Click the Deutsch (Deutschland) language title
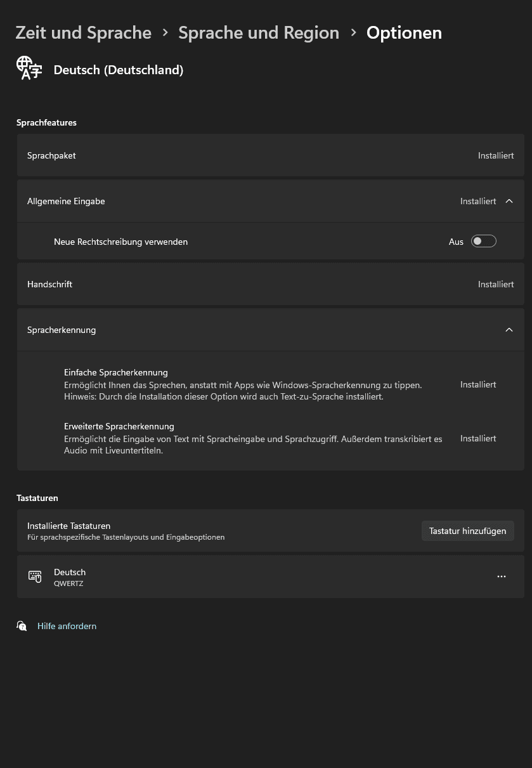Viewport: 532px width, 768px height. point(119,70)
